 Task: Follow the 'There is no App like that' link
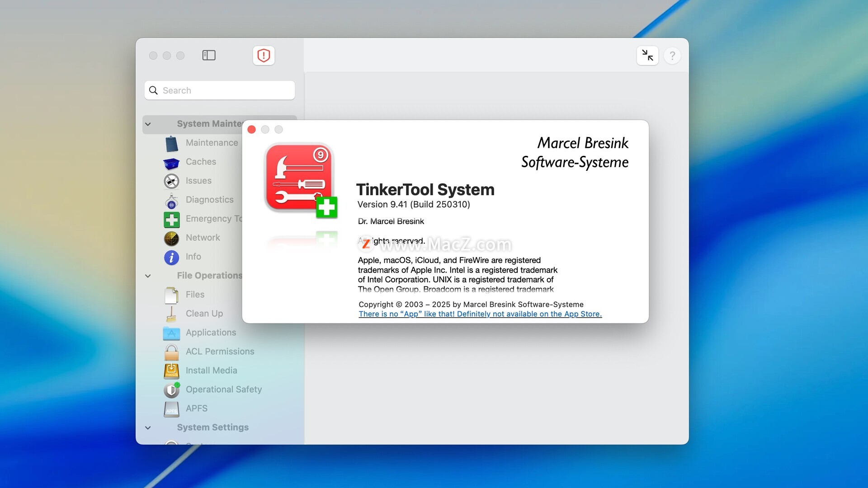tap(480, 314)
